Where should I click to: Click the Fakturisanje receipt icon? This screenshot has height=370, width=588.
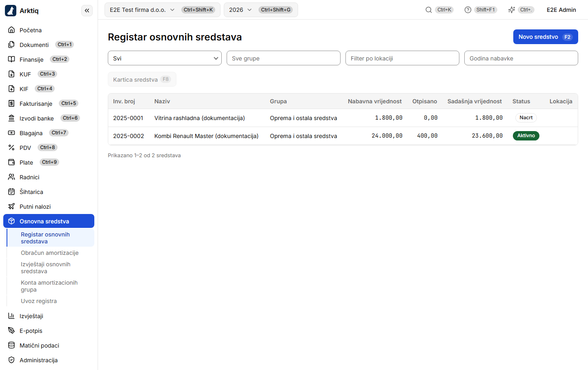11,103
